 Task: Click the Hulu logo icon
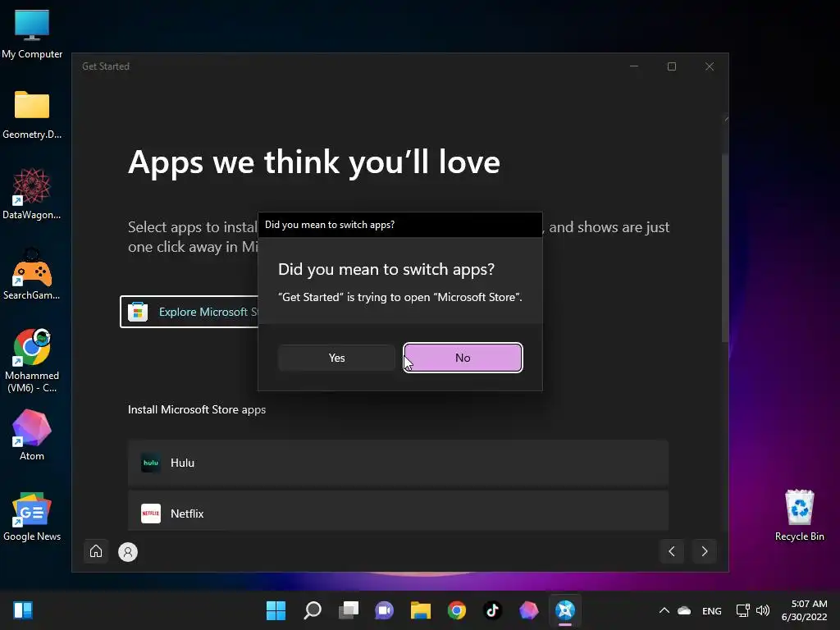click(151, 463)
